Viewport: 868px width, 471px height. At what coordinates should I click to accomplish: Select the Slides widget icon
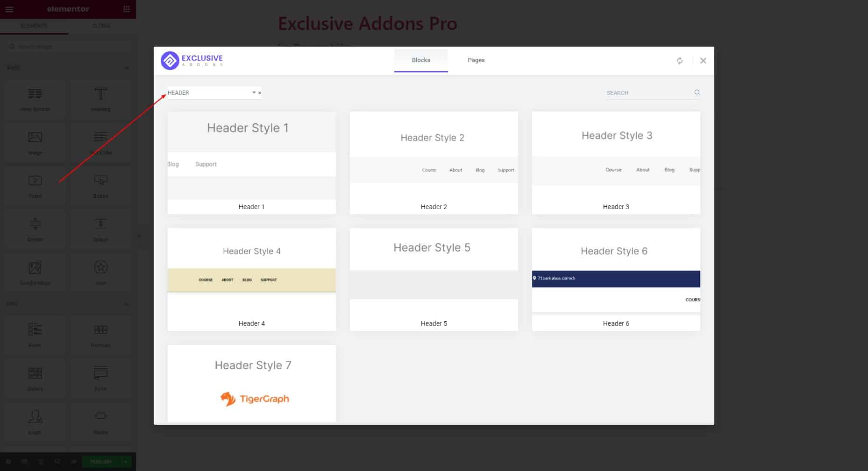click(x=100, y=416)
